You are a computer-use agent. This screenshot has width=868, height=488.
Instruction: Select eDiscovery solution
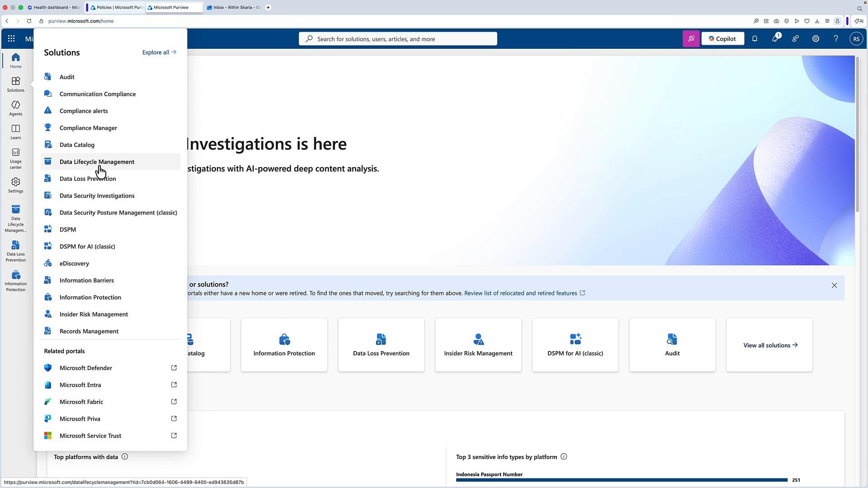pyautogui.click(x=110, y=263)
